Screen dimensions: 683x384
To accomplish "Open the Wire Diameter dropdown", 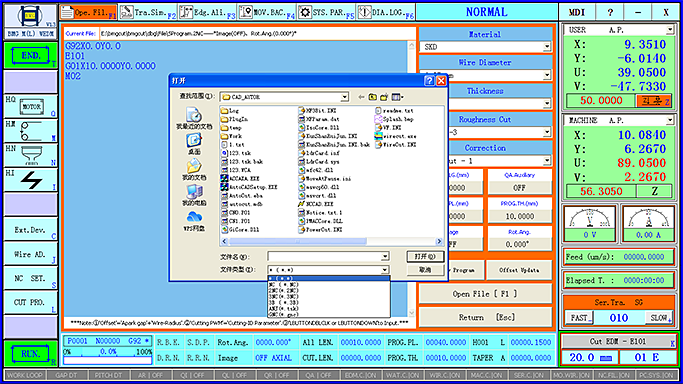I will tap(547, 75).
